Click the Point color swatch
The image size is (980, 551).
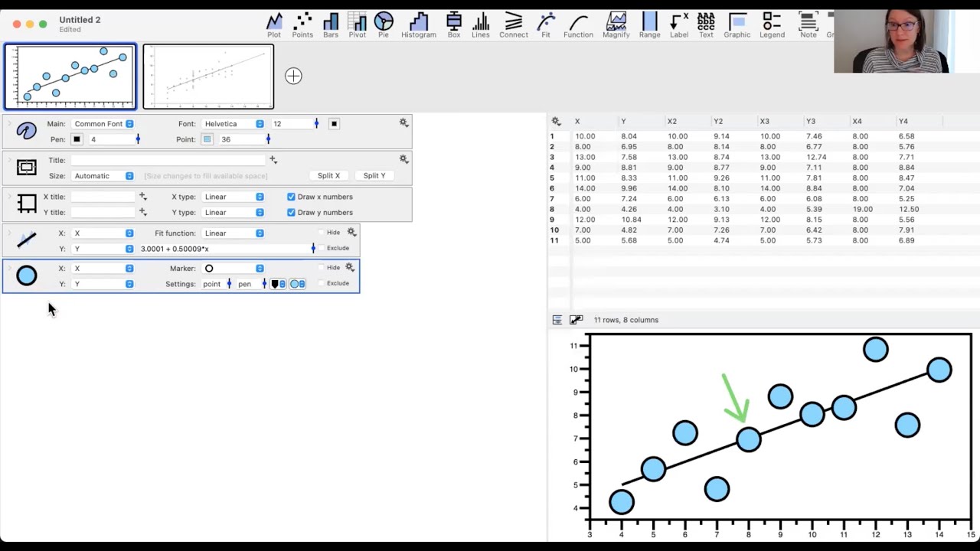coord(207,139)
